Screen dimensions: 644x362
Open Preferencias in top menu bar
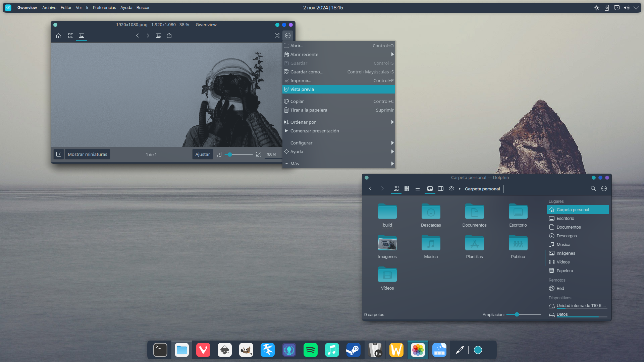pyautogui.click(x=104, y=7)
